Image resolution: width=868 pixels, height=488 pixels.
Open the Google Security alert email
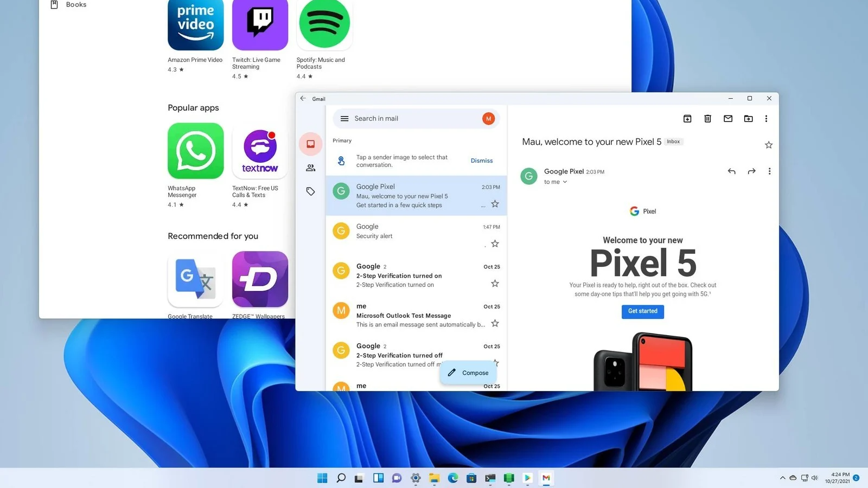[416, 235]
